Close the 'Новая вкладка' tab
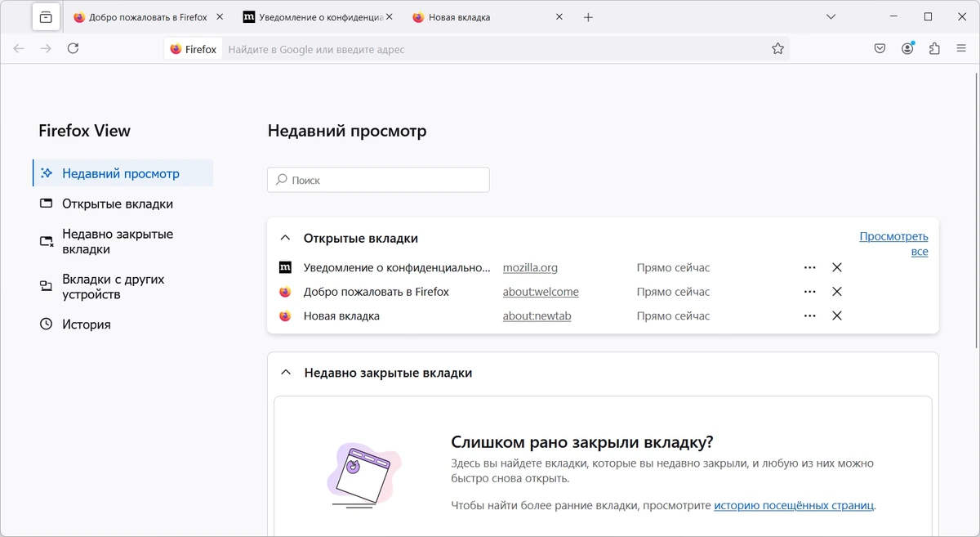Screen dimensions: 980x537 pos(559,17)
